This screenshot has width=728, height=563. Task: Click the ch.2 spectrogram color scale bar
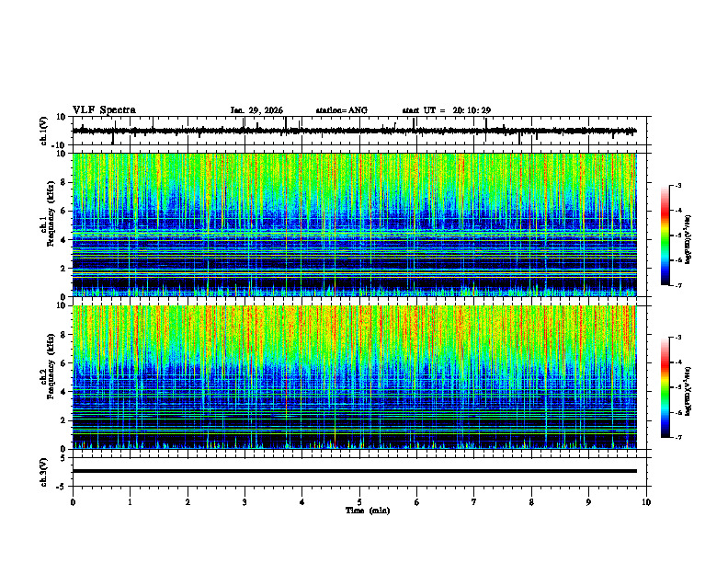point(665,387)
